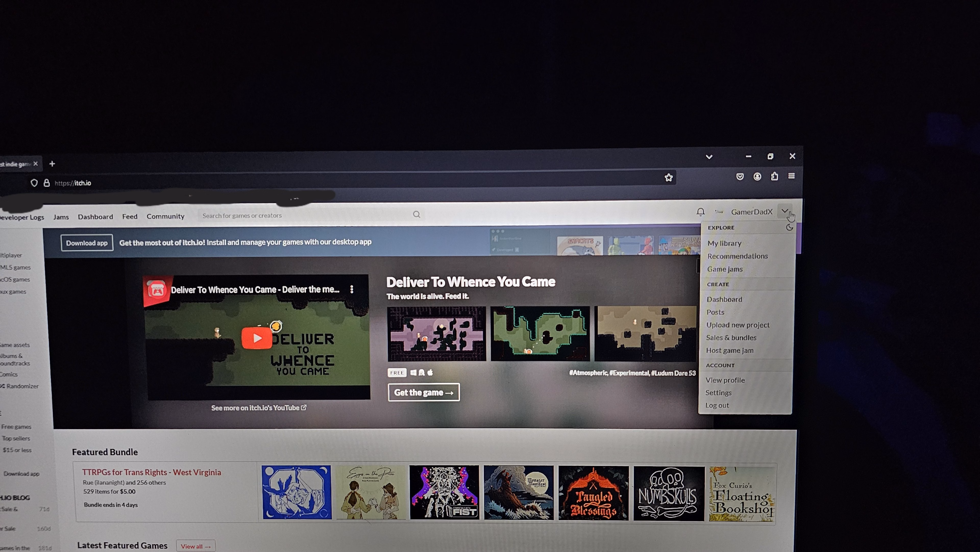The height and width of the screenshot is (552, 980).
Task: Toggle dark mode with the moon icon
Action: (789, 227)
